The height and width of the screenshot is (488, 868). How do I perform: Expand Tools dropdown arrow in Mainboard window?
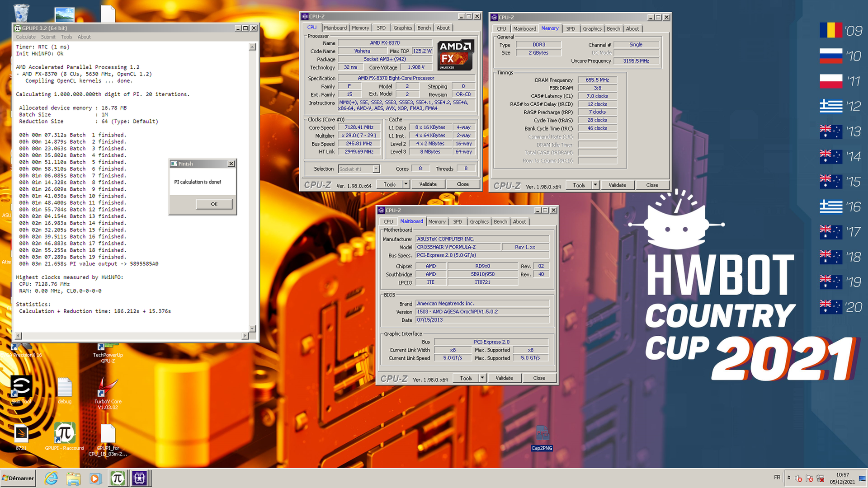tap(482, 378)
